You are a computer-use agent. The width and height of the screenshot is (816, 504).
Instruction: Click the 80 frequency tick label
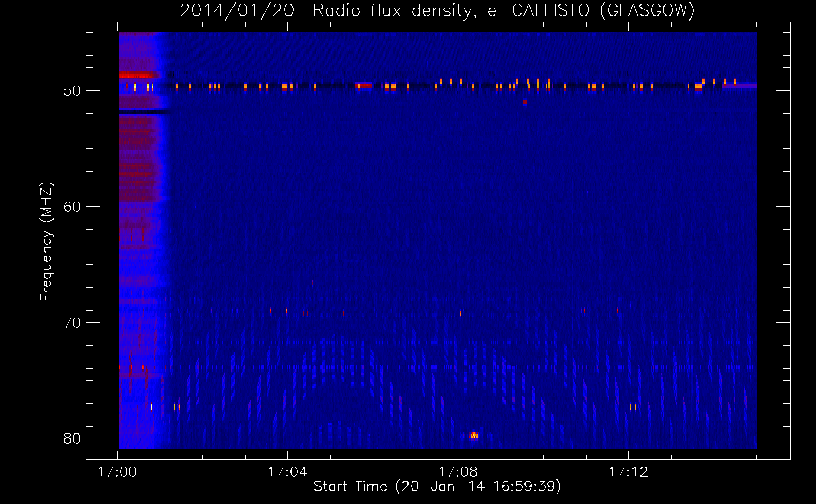point(72,438)
